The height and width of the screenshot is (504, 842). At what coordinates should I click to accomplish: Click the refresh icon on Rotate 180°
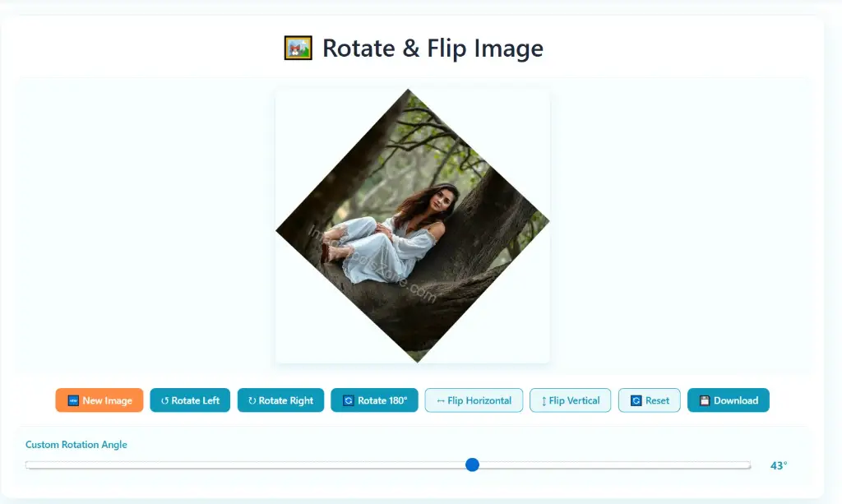[x=349, y=400]
